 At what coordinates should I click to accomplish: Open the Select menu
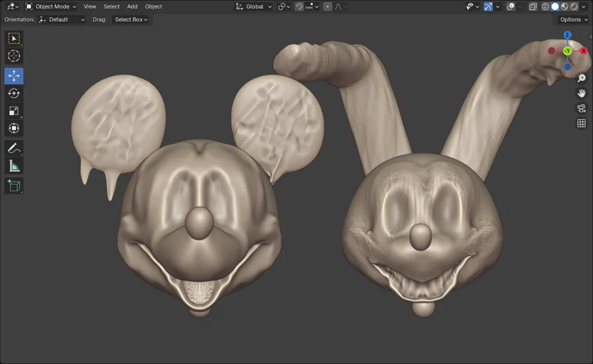tap(111, 7)
